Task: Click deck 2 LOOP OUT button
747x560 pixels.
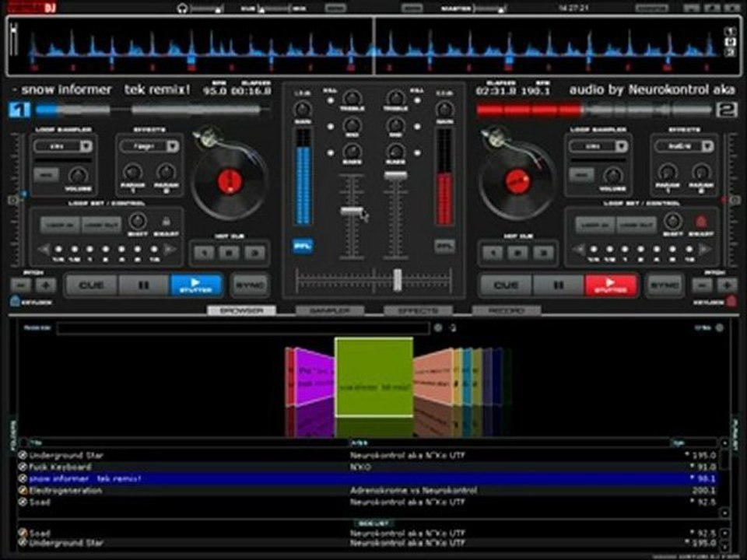Action: pos(636,224)
